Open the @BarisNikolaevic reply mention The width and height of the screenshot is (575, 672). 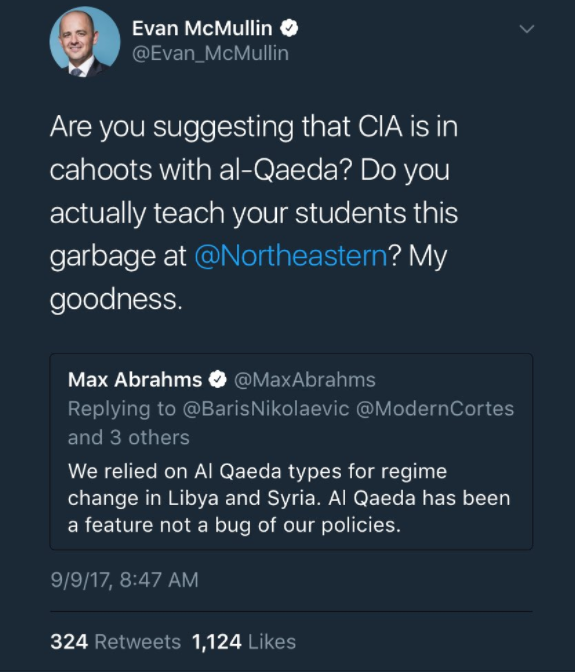[x=266, y=408]
